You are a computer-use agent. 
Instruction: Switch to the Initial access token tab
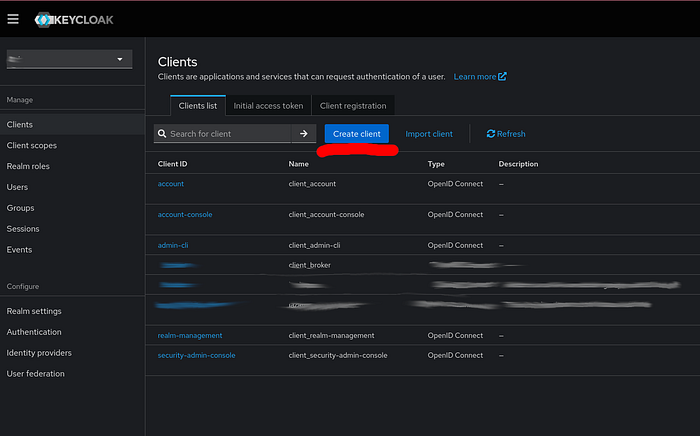(x=268, y=106)
